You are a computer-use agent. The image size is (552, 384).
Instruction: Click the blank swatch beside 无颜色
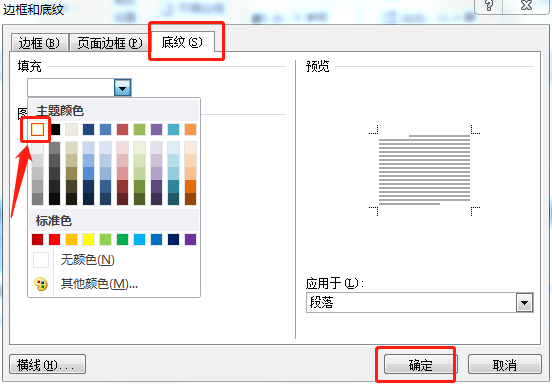[40, 260]
